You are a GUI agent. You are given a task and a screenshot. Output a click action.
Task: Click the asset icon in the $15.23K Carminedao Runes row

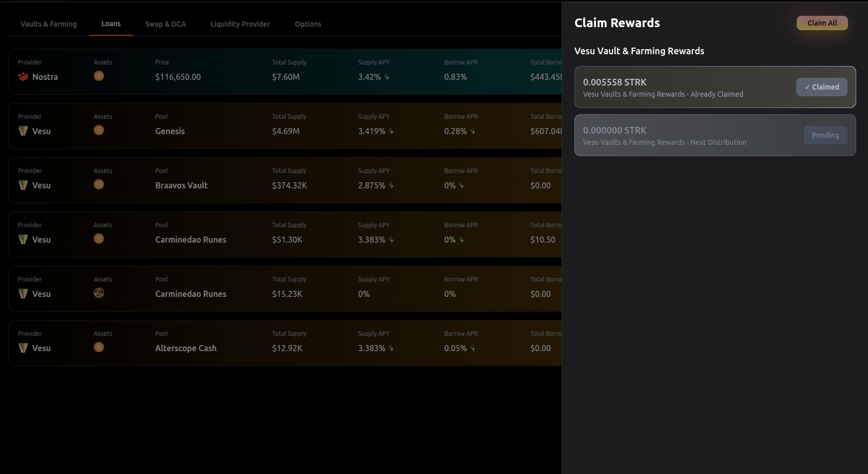pos(99,293)
